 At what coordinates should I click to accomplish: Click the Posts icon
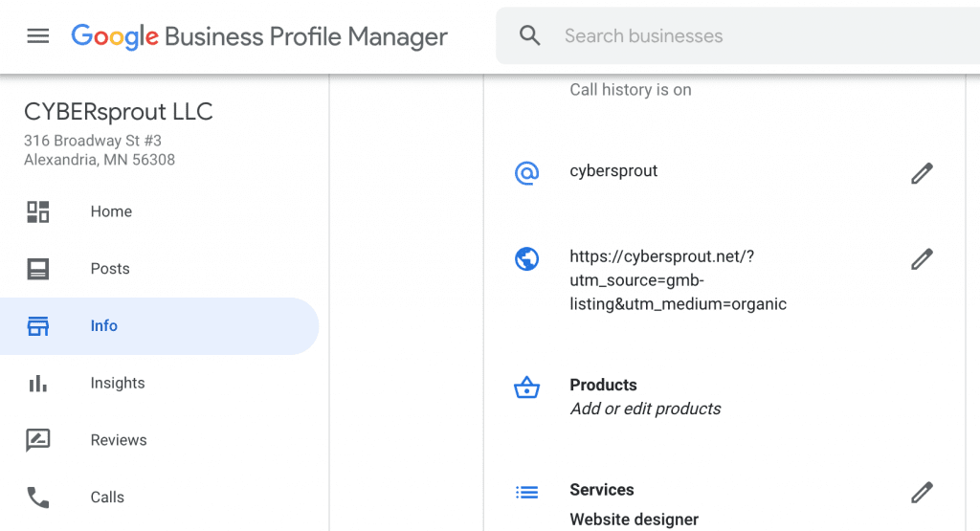(x=37, y=269)
